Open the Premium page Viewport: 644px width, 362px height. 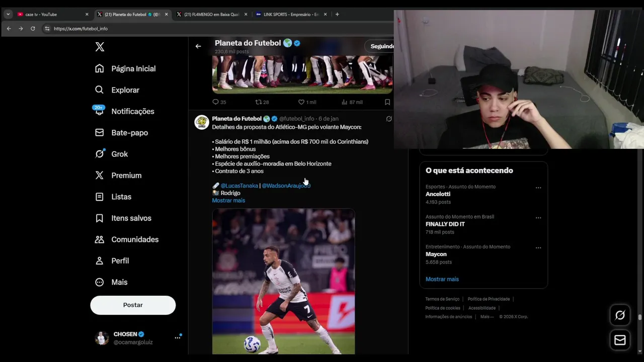(118, 175)
